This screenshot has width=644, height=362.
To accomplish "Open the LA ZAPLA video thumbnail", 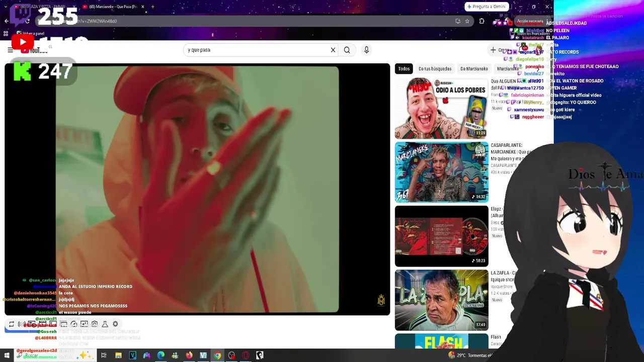I will tap(441, 300).
